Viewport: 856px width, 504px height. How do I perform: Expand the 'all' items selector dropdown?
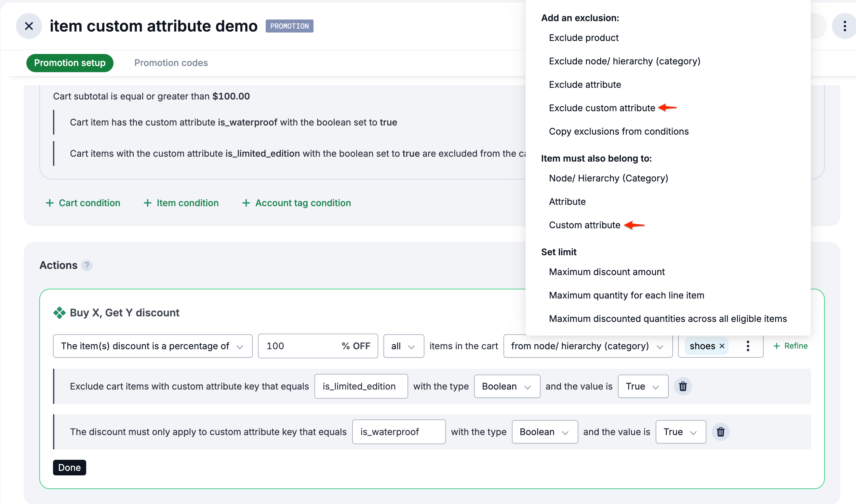(404, 346)
